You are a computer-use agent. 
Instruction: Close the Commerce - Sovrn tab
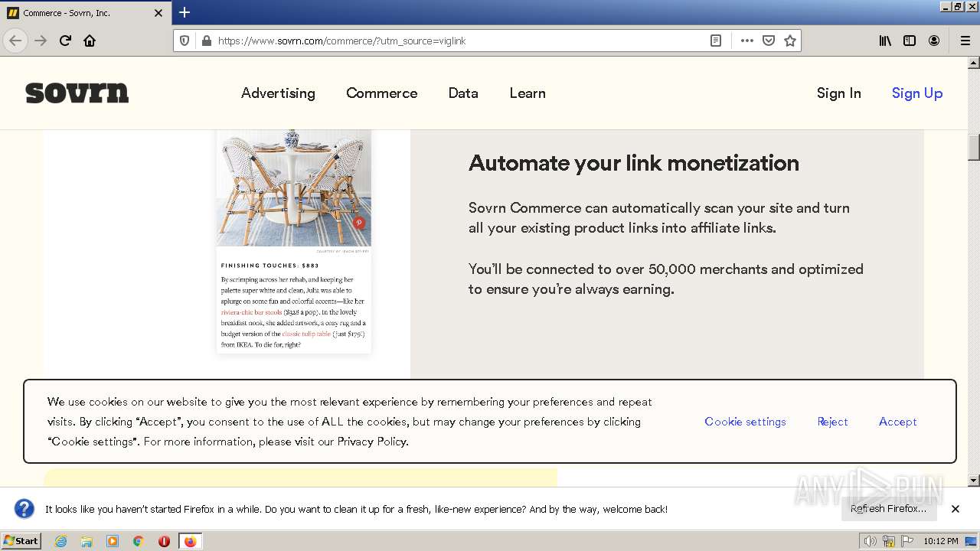coord(158,13)
